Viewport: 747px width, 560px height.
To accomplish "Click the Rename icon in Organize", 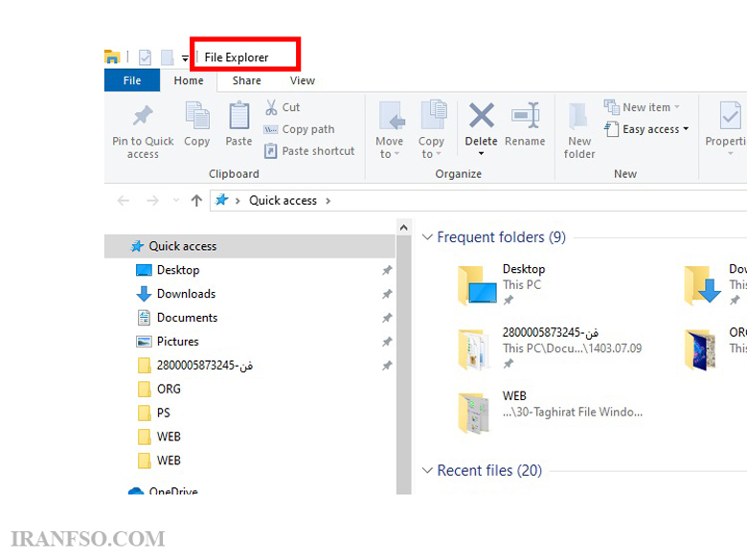I will [525, 116].
